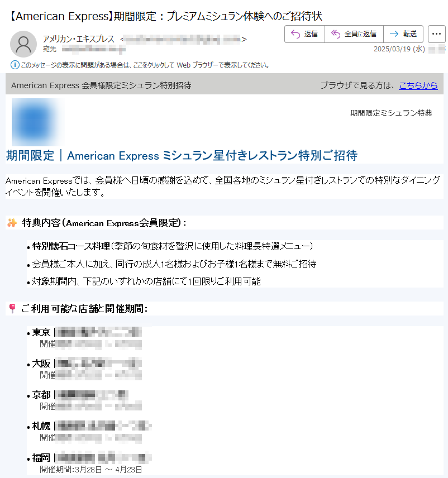Screen dimensions: 448x478
Task: Click the 転送 forward button
Action: tap(403, 34)
